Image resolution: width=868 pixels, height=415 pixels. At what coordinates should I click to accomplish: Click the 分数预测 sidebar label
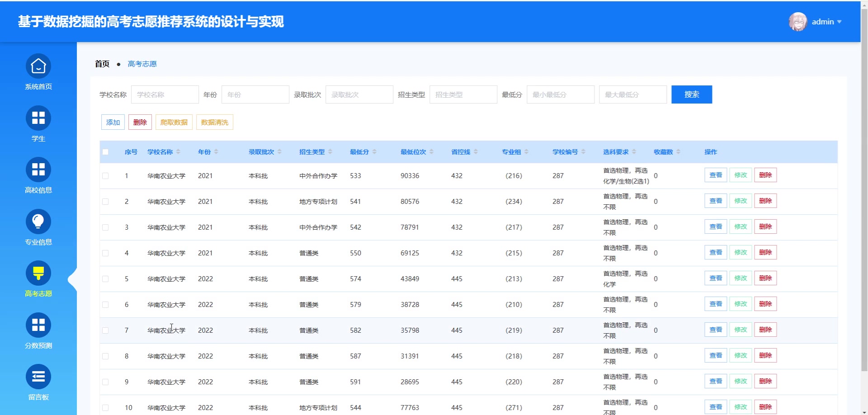38,346
